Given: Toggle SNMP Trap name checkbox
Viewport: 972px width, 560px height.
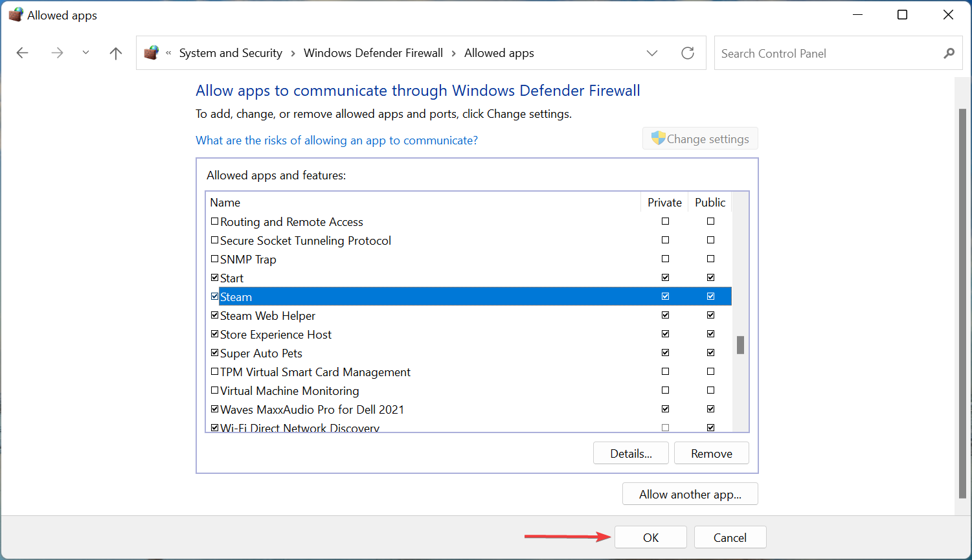Looking at the screenshot, I should [x=215, y=259].
